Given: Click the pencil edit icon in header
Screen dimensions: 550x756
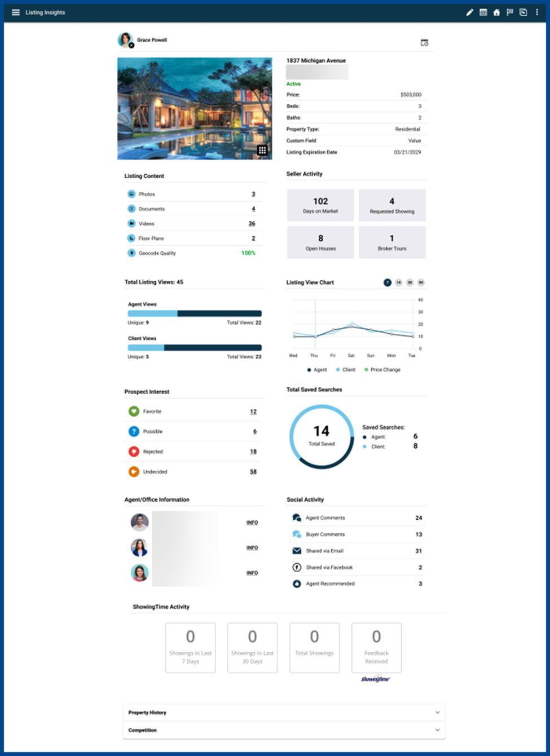Looking at the screenshot, I should pos(469,12).
